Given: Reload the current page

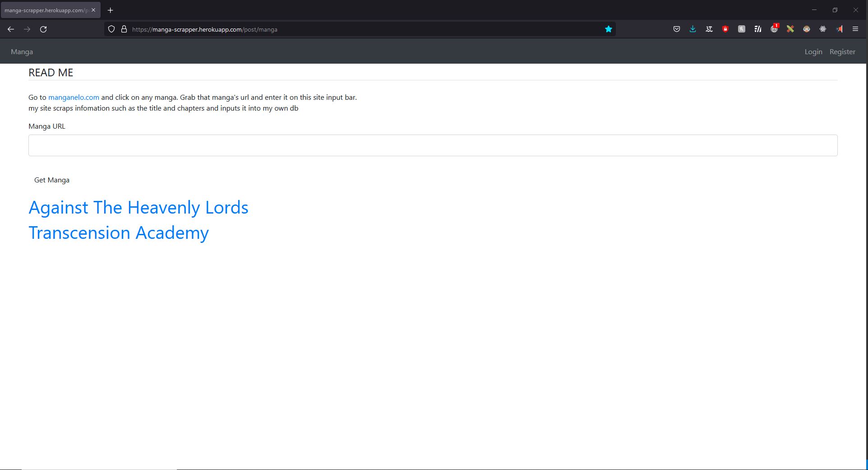Looking at the screenshot, I should (x=43, y=29).
